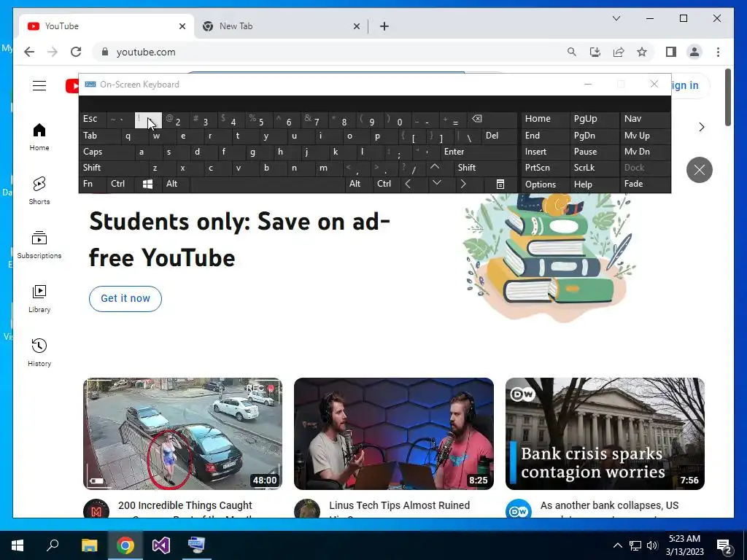Open Chrome three-dot menu

click(718, 52)
